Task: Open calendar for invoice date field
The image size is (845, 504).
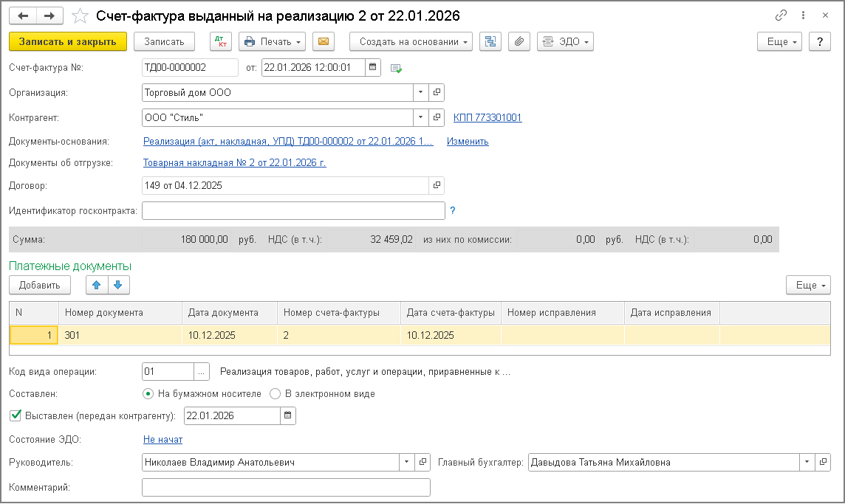Action: coord(374,68)
